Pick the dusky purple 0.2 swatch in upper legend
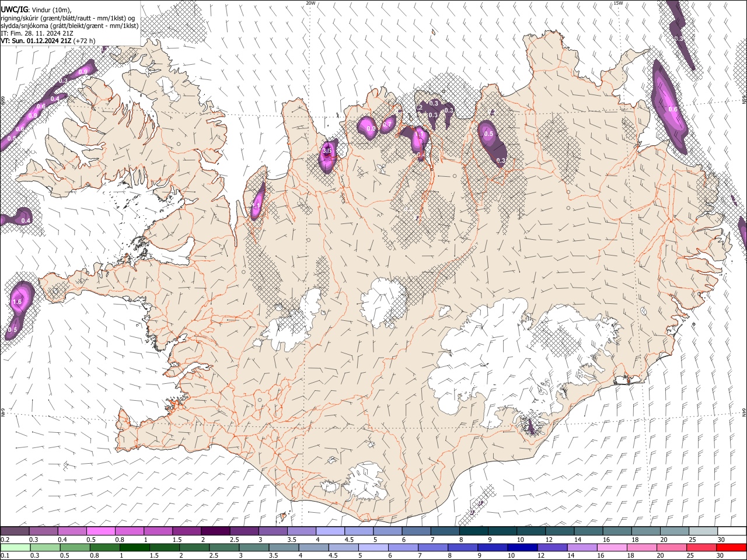 click(x=15, y=531)
